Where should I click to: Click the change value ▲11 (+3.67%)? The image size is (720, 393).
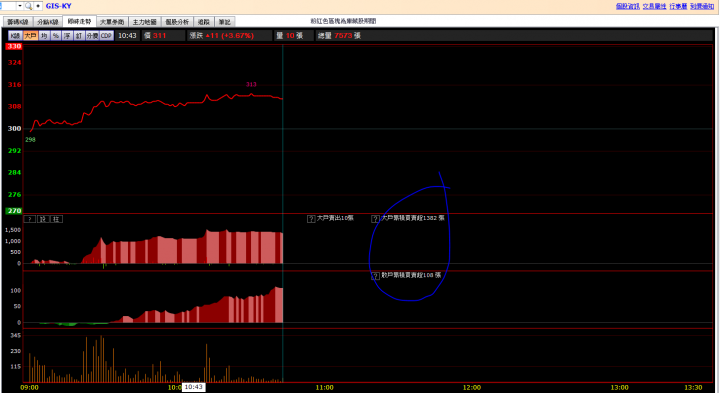pos(229,35)
